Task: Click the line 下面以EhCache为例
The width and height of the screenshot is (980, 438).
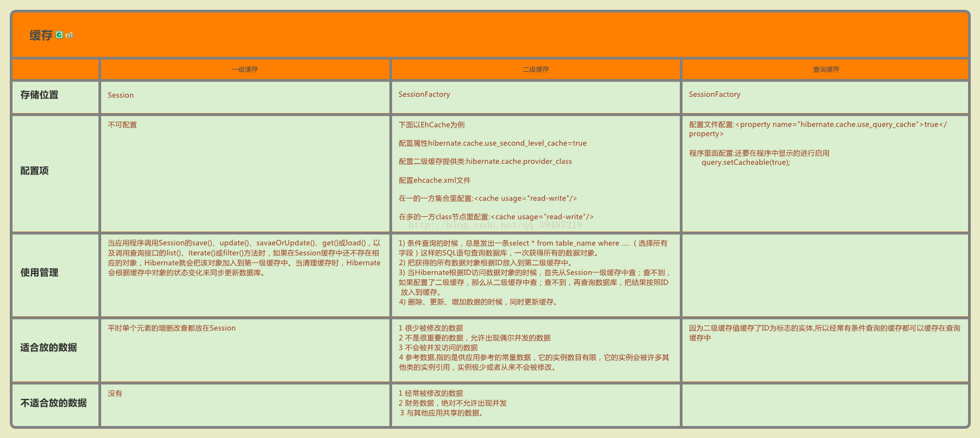Action: pyautogui.click(x=431, y=124)
